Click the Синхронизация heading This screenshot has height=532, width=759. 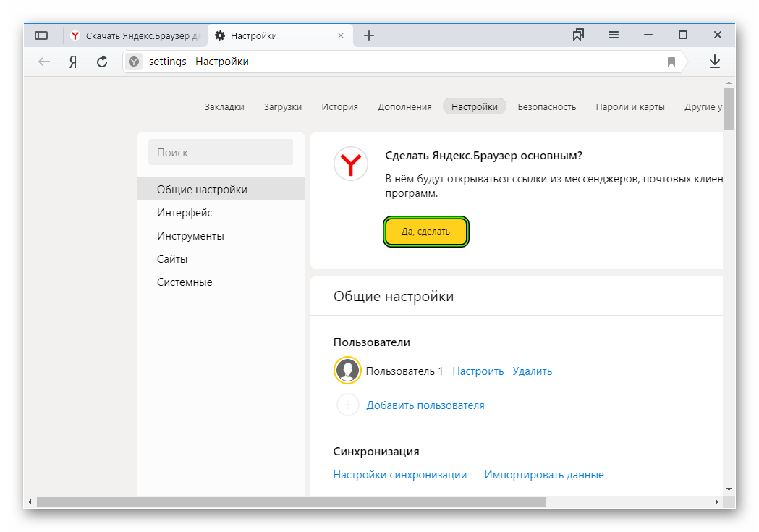tap(376, 452)
